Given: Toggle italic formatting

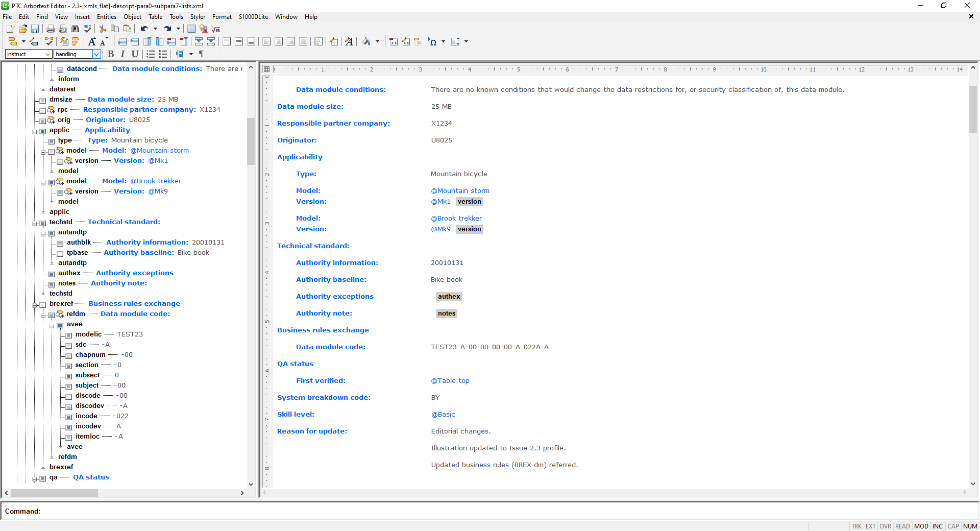Looking at the screenshot, I should pyautogui.click(x=122, y=54).
